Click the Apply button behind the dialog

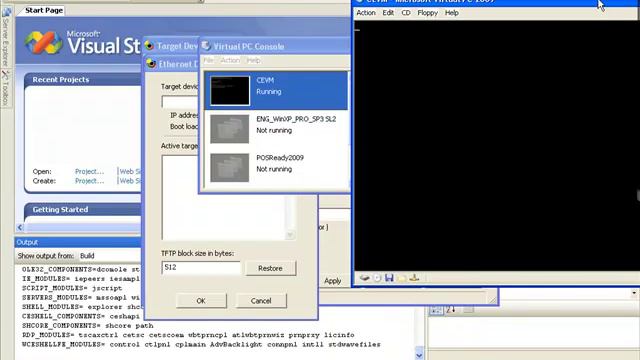coord(333,281)
